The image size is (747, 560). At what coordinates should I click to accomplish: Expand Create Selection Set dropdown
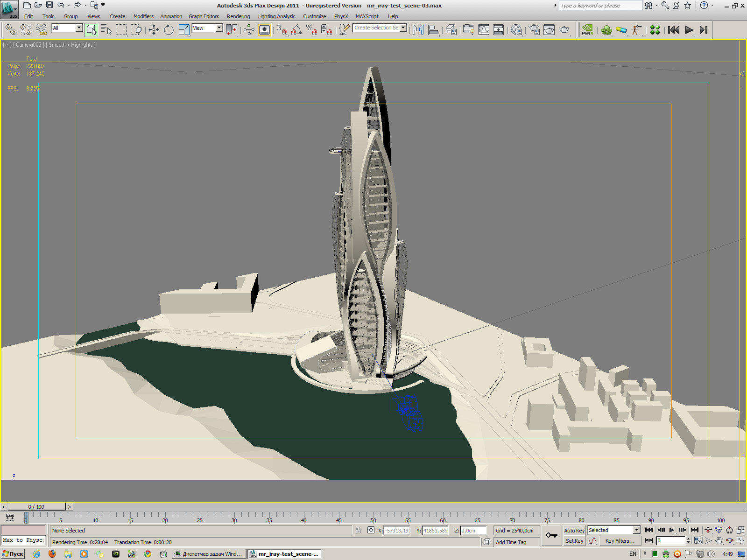point(403,28)
